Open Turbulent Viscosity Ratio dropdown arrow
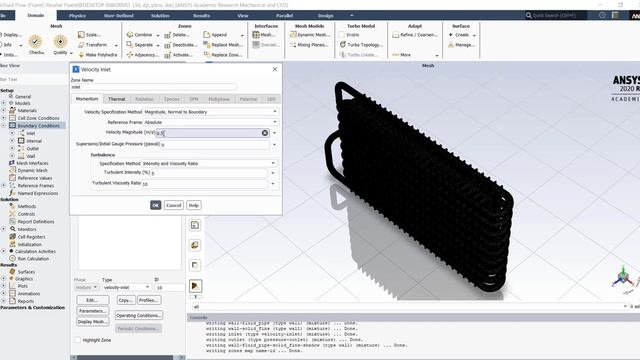Screen dimensions: 640x360 tap(273, 184)
